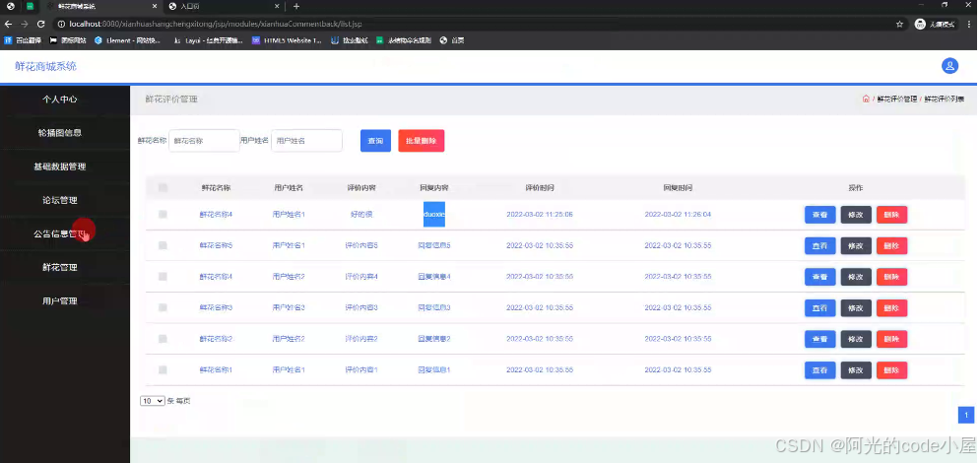Click the 2022-03-02 11:25:06 timestamp
Viewport: 980px width, 463px height.
pos(540,215)
